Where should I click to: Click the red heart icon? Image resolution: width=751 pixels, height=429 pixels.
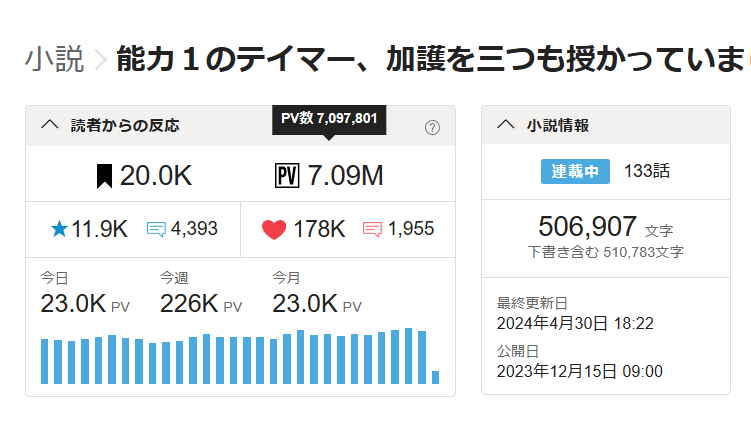274,229
